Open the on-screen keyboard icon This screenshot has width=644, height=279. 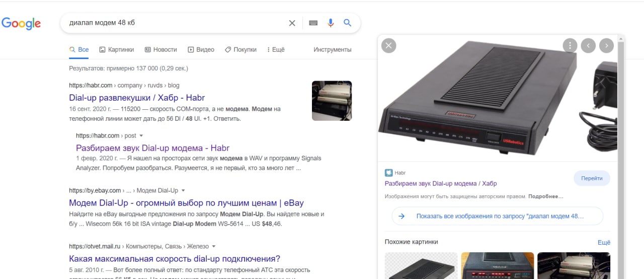coord(313,23)
